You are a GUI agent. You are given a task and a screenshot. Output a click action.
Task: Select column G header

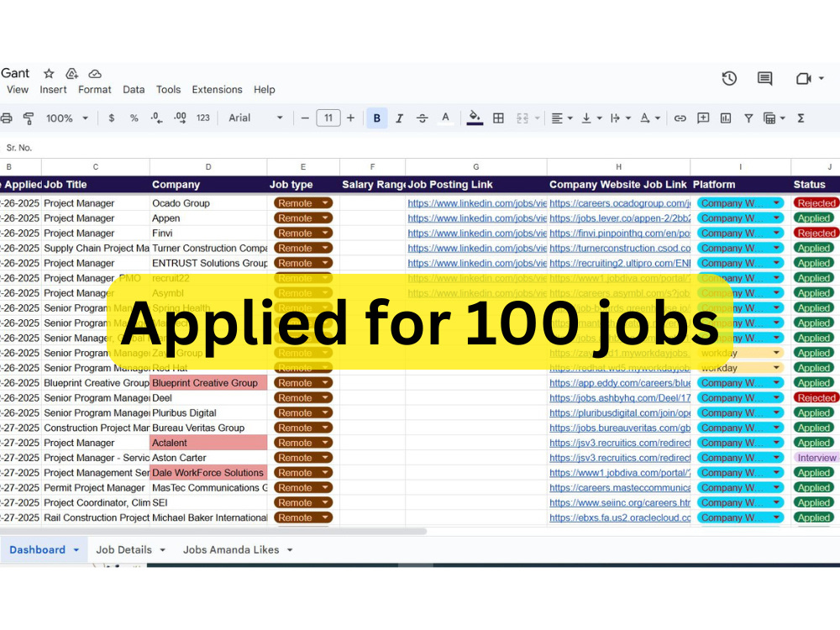pyautogui.click(x=475, y=166)
